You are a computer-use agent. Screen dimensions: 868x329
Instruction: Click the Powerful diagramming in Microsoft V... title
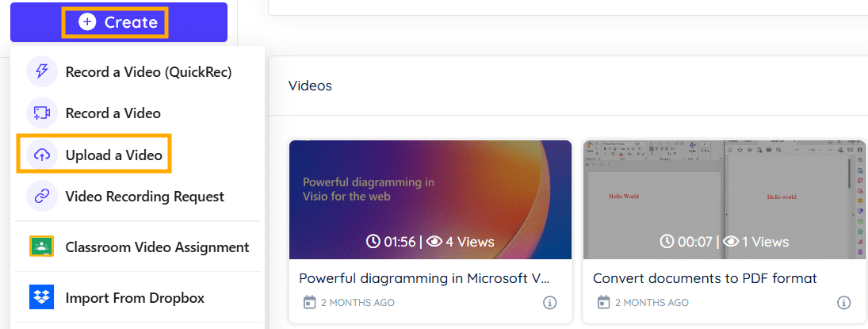(x=424, y=278)
